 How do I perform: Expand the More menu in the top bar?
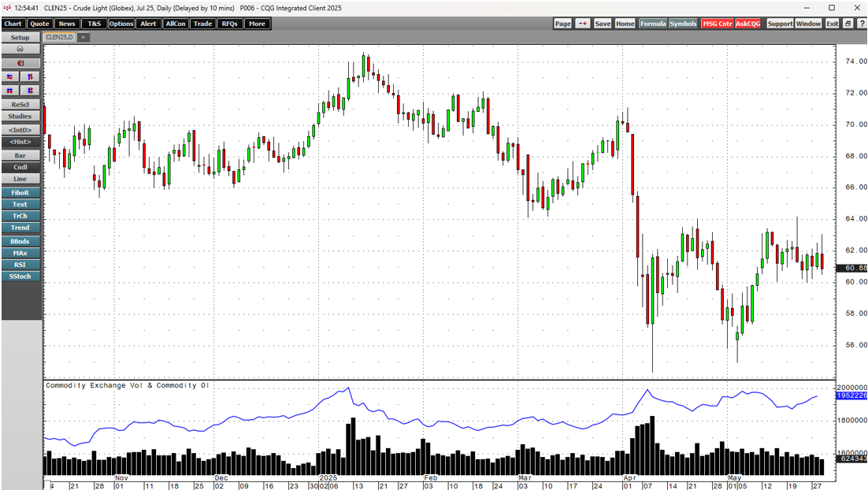pyautogui.click(x=257, y=24)
